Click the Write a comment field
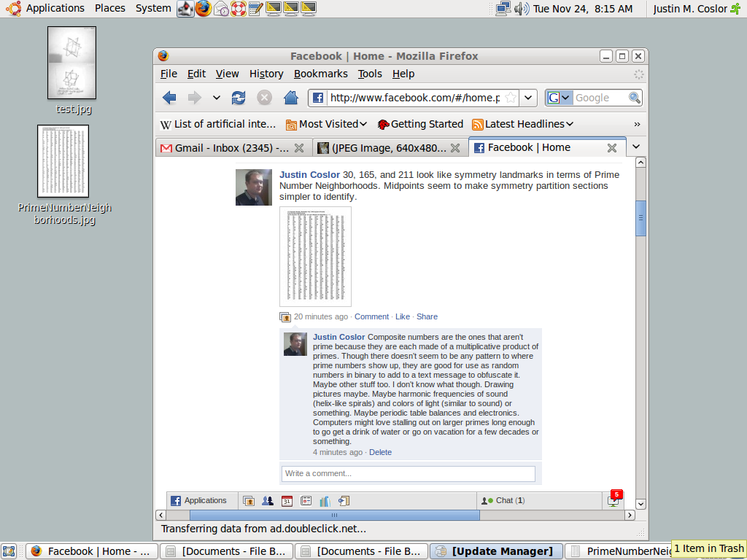Screen dimensions: 747x560 (x=408, y=473)
